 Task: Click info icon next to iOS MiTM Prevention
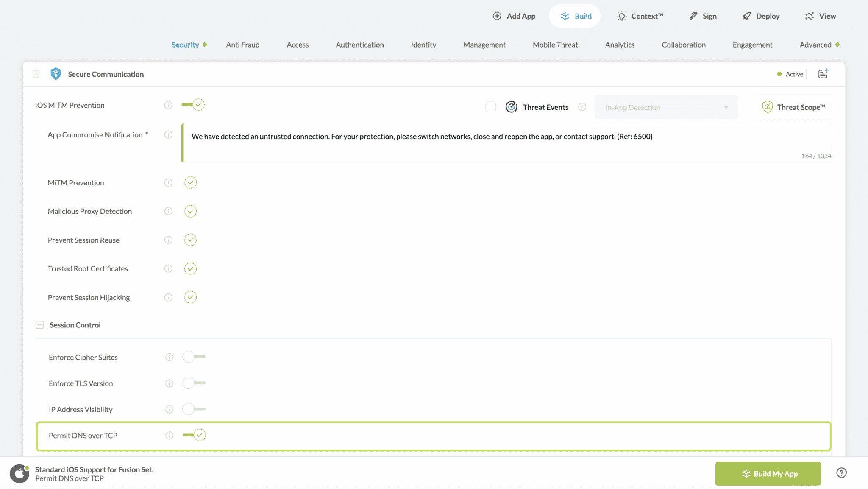pyautogui.click(x=168, y=105)
